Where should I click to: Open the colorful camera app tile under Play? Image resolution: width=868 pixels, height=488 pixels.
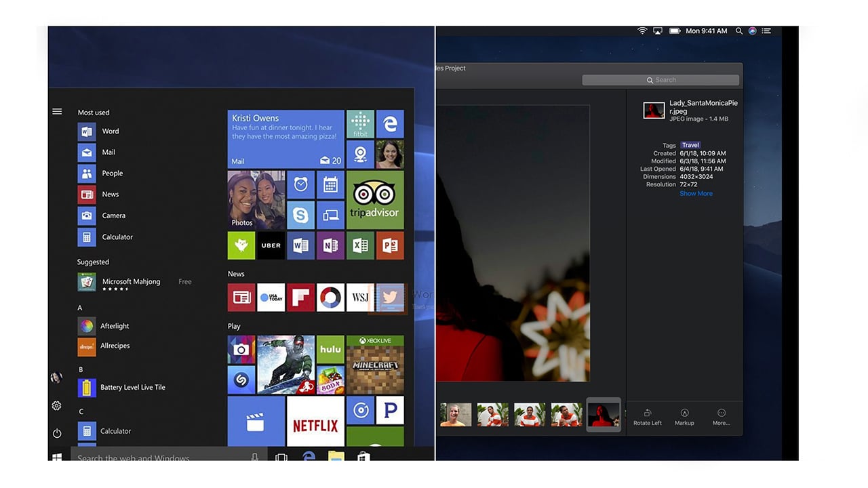coord(241,350)
